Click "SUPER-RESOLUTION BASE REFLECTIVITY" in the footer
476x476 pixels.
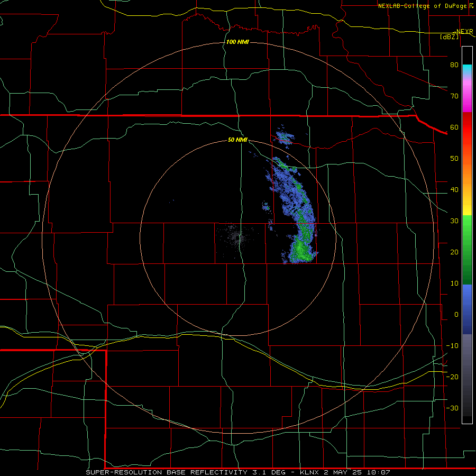[167, 472]
